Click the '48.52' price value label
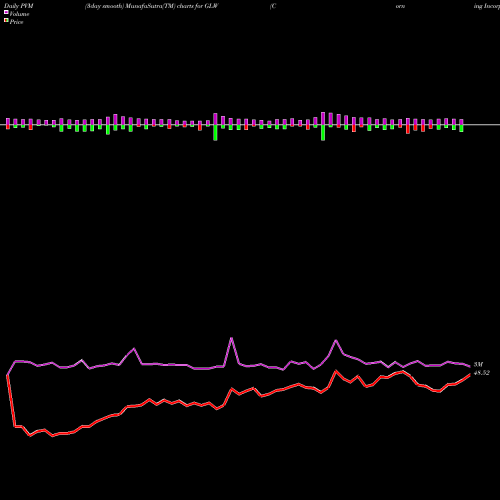This screenshot has height=500, width=500. (482, 373)
